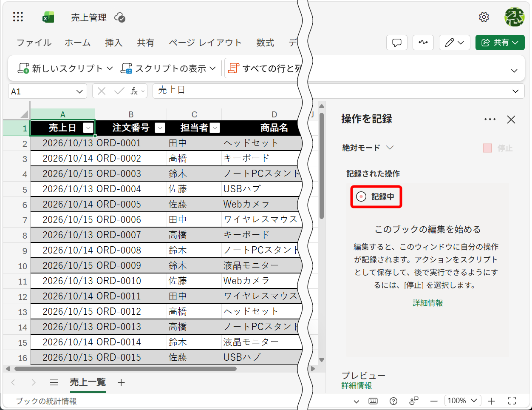532x410 pixels.
Task: Open the 売上日 filter dropdown
Action: (88, 128)
